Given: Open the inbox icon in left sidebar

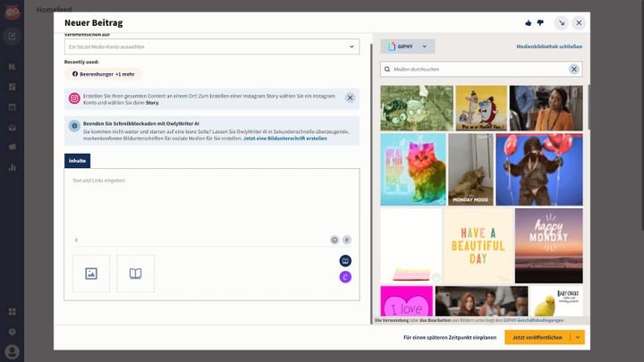Looking at the screenshot, I should tap(12, 127).
